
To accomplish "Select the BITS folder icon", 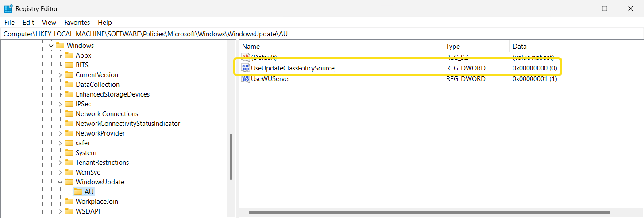I will pyautogui.click(x=69, y=65).
